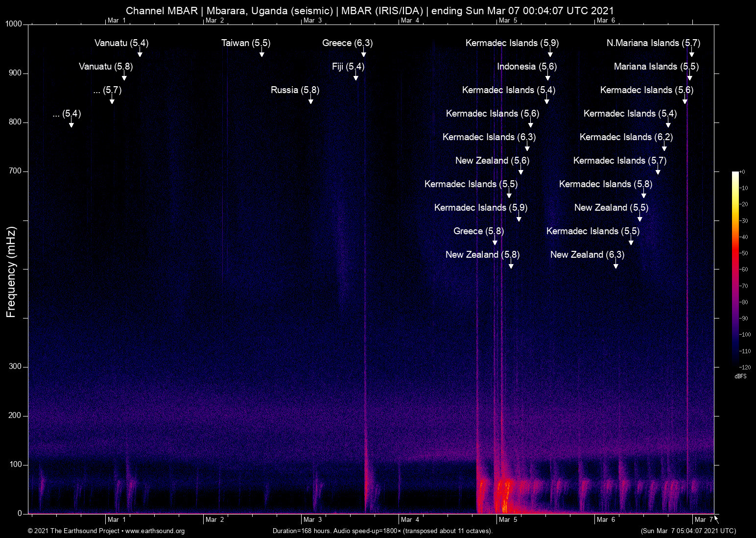This screenshot has height=538, width=756.
Task: Select the Kermadec Islands (6.3) event label
Action: coord(489,137)
